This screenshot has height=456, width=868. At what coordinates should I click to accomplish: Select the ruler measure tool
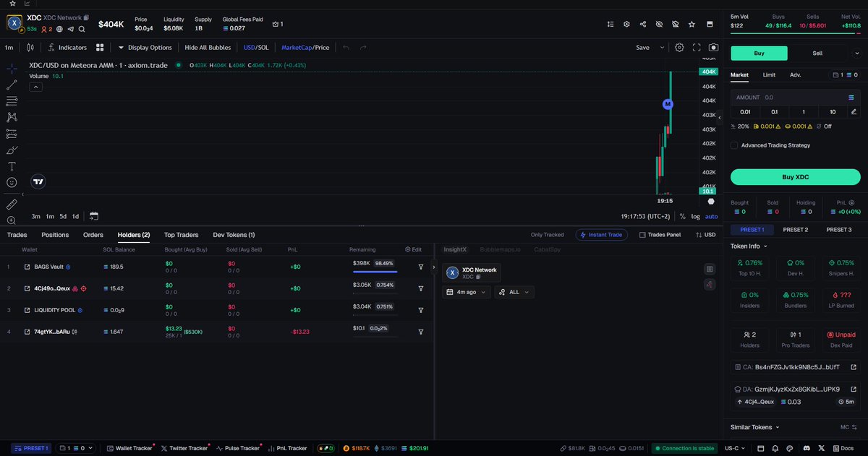pyautogui.click(x=12, y=205)
